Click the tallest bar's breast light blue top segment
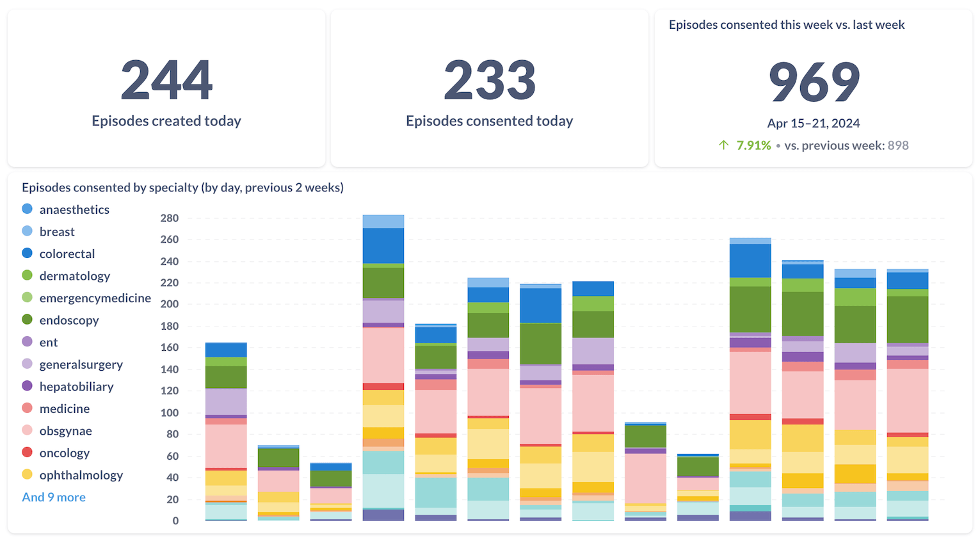The height and width of the screenshot is (541, 980). click(x=383, y=222)
